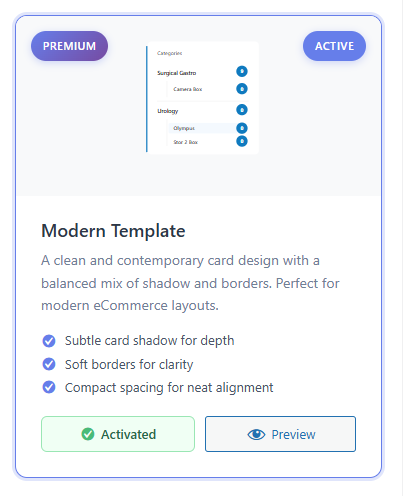Select Urology category in thumbnail
403x496 pixels.
(x=168, y=111)
